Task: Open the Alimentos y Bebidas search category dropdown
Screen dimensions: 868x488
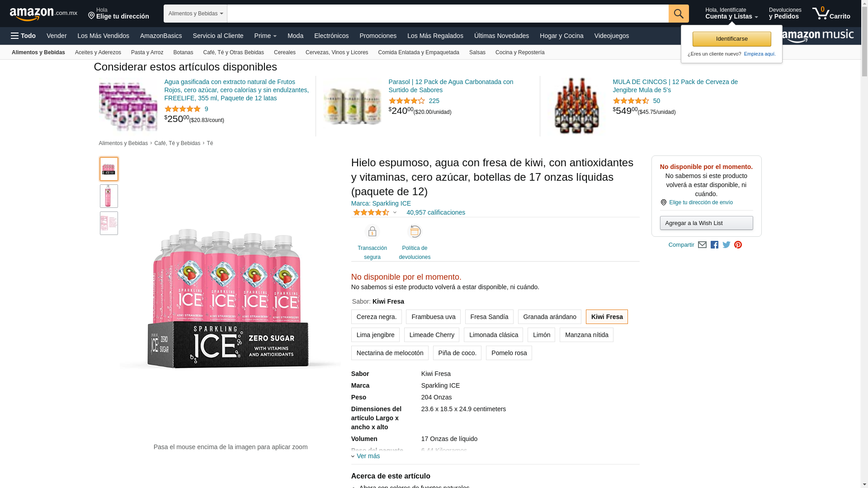Action: pyautogui.click(x=195, y=14)
